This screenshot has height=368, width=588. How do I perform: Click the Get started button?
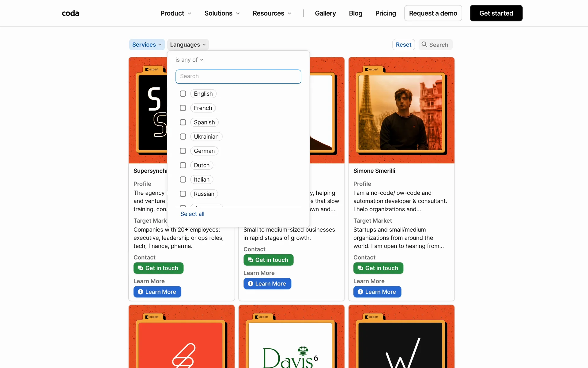[x=496, y=13]
